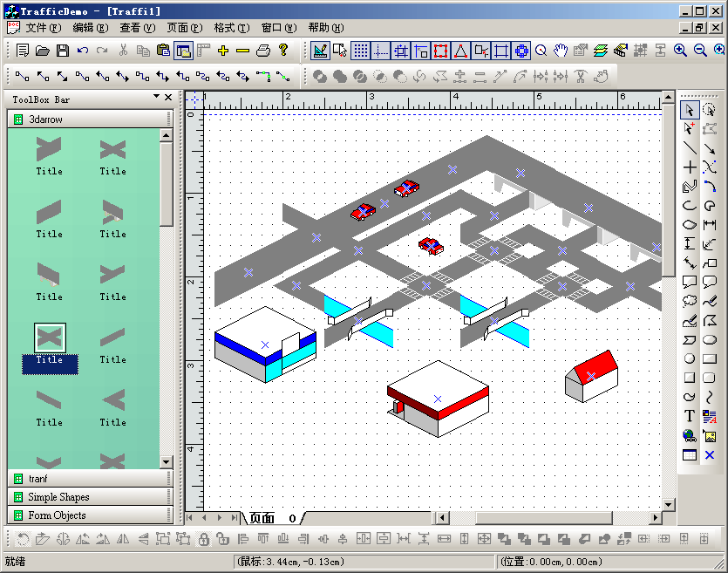Select the pointer arrow tool in right toolbox
728x573 pixels.
click(x=690, y=110)
